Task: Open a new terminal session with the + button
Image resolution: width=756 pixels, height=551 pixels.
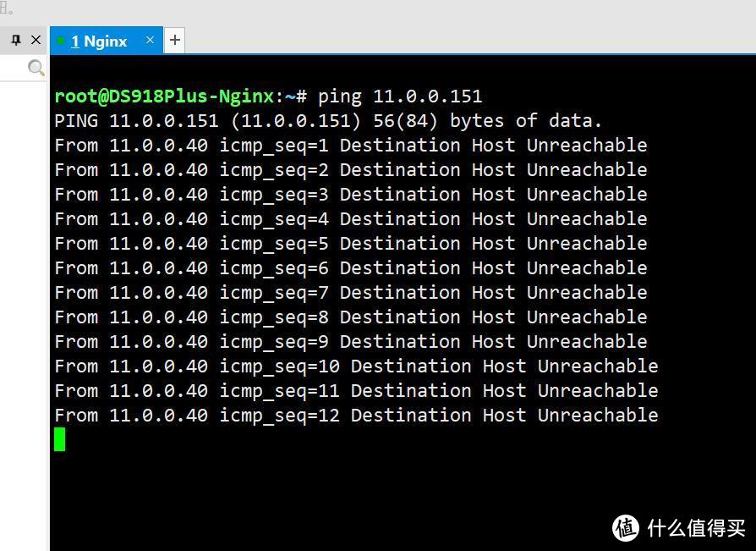Action: click(x=174, y=39)
